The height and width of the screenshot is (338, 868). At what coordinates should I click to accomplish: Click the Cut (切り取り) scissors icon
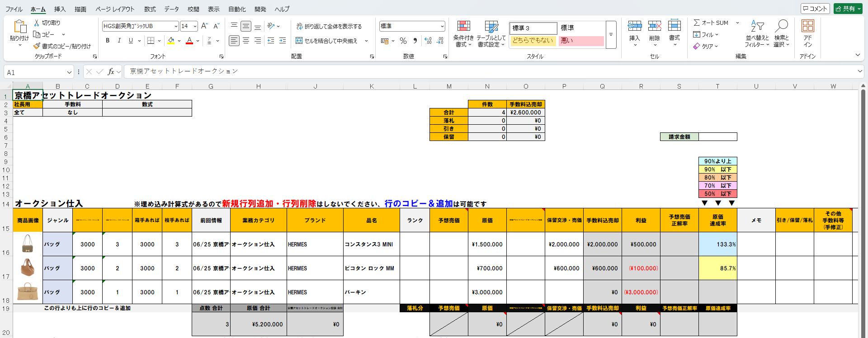click(37, 23)
